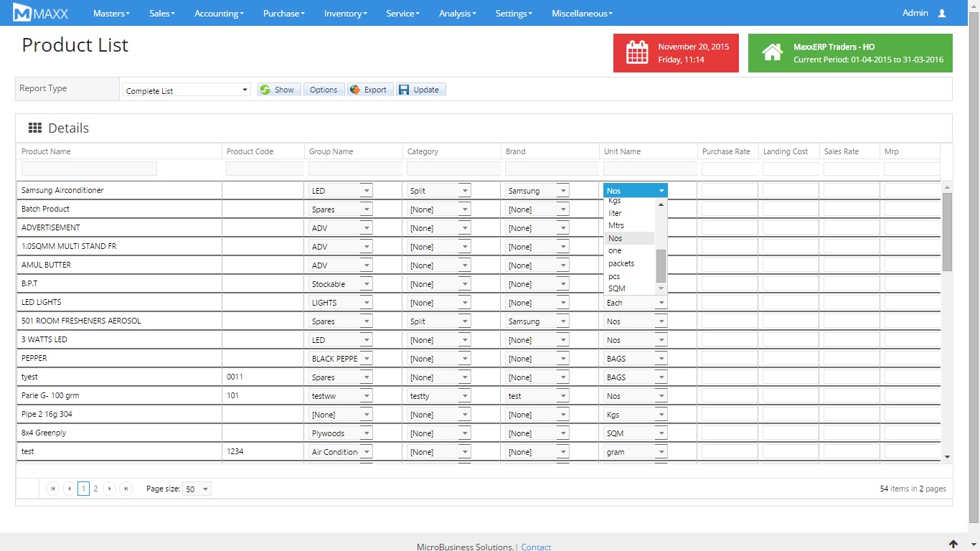This screenshot has width=980, height=551.
Task: Click the MAXX logo icon
Action: coord(23,13)
